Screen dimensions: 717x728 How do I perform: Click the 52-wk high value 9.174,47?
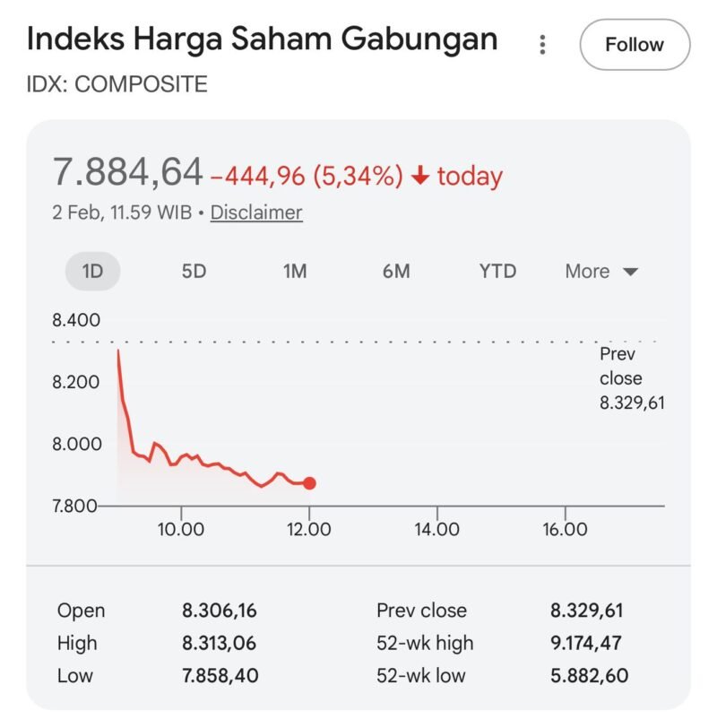coord(586,643)
